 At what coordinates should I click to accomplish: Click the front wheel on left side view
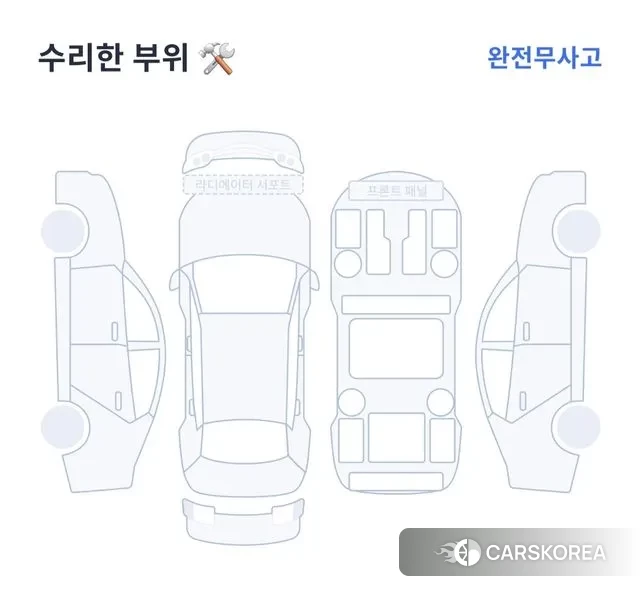[x=64, y=231]
